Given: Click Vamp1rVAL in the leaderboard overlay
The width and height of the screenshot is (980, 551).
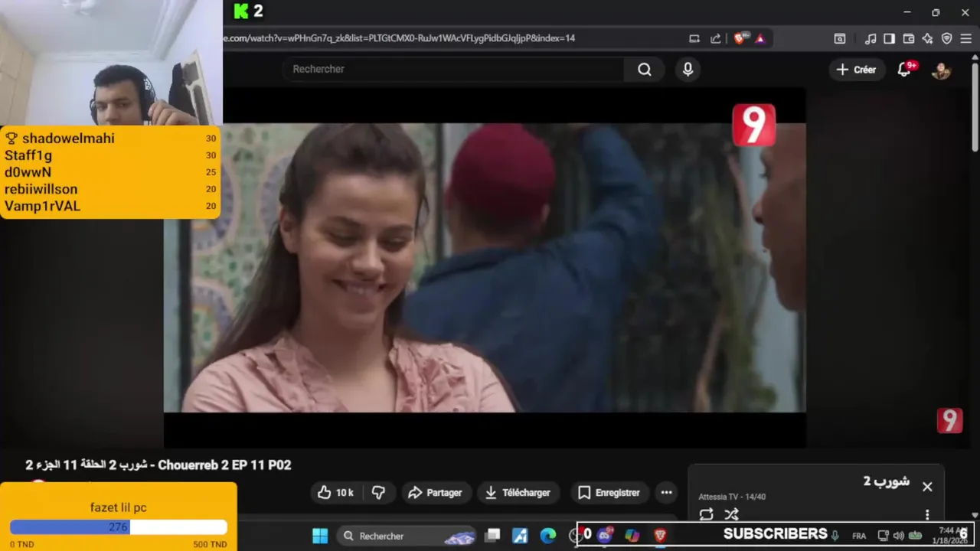Looking at the screenshot, I should (42, 206).
